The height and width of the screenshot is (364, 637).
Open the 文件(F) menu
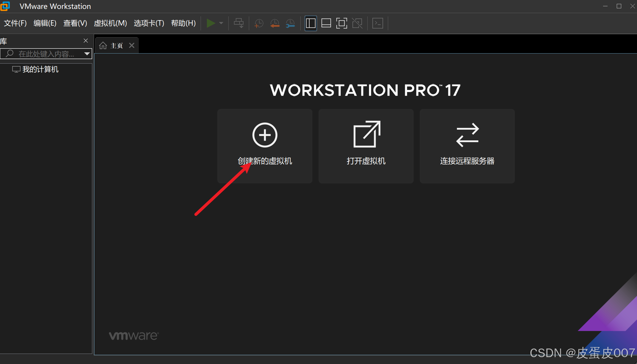click(15, 23)
